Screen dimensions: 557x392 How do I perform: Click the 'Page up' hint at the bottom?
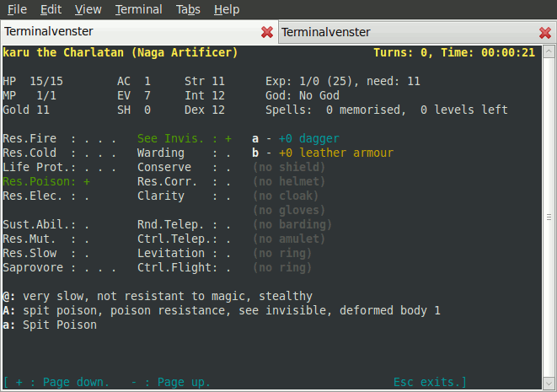point(178,382)
